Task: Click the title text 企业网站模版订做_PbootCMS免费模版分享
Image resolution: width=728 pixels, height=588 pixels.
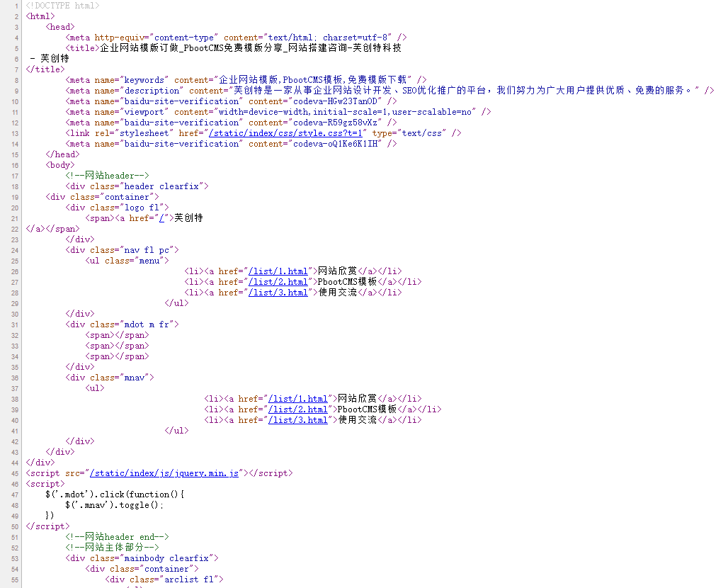Action: [191, 48]
